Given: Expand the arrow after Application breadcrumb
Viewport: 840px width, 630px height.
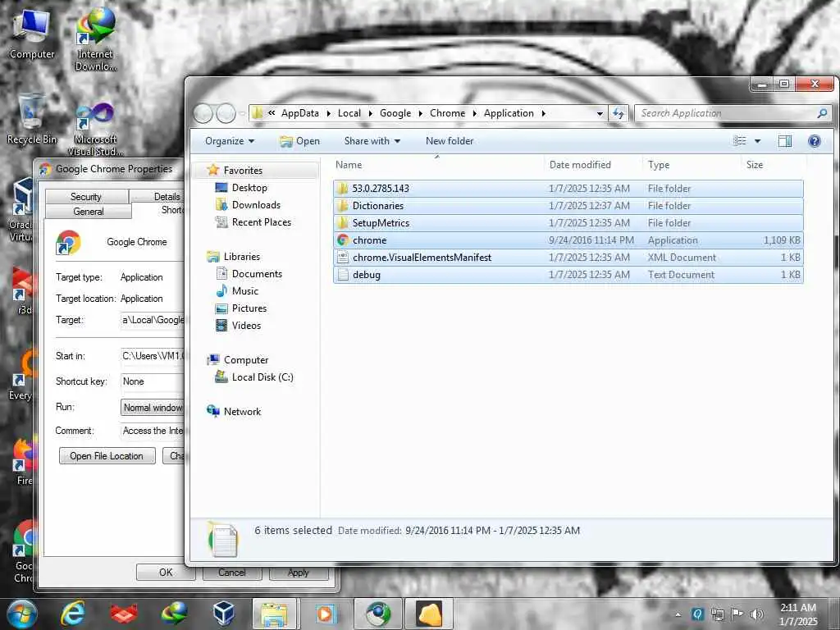Looking at the screenshot, I should click(x=543, y=113).
